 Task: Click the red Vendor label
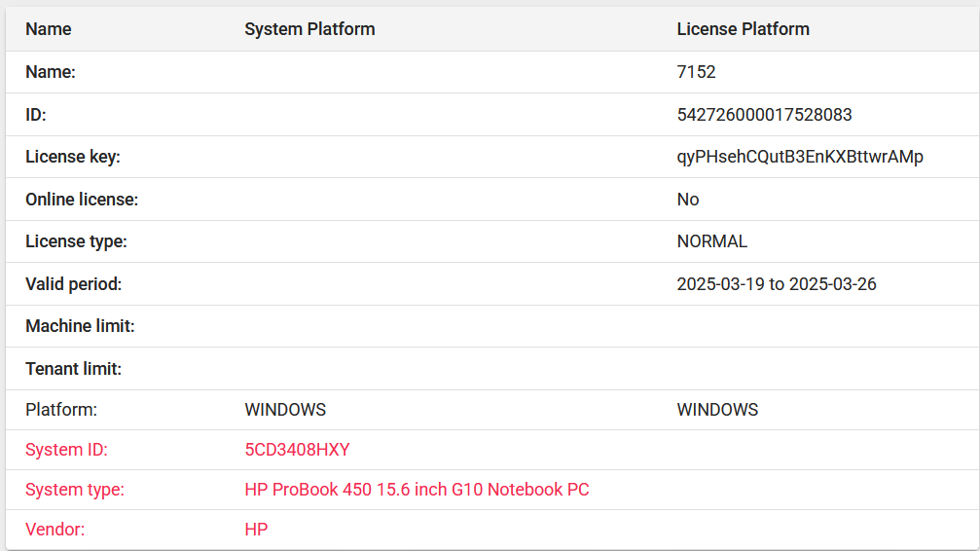click(54, 530)
